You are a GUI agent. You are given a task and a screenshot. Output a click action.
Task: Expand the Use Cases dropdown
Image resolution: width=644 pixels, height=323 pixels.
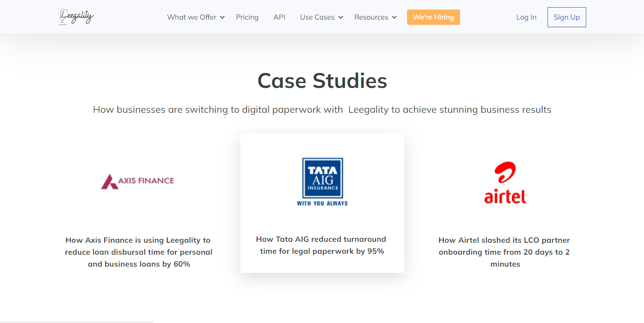[x=321, y=17]
